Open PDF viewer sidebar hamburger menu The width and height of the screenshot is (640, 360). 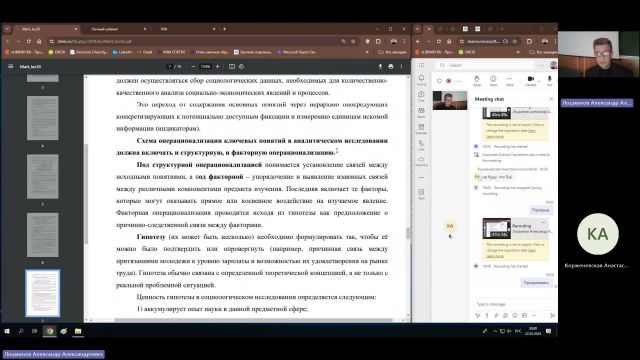pos(11,67)
